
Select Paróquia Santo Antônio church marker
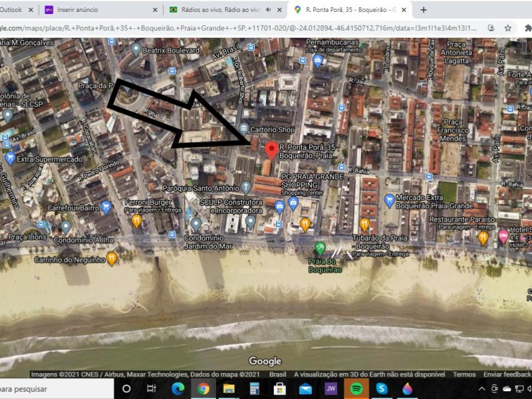pyautogui.click(x=245, y=188)
